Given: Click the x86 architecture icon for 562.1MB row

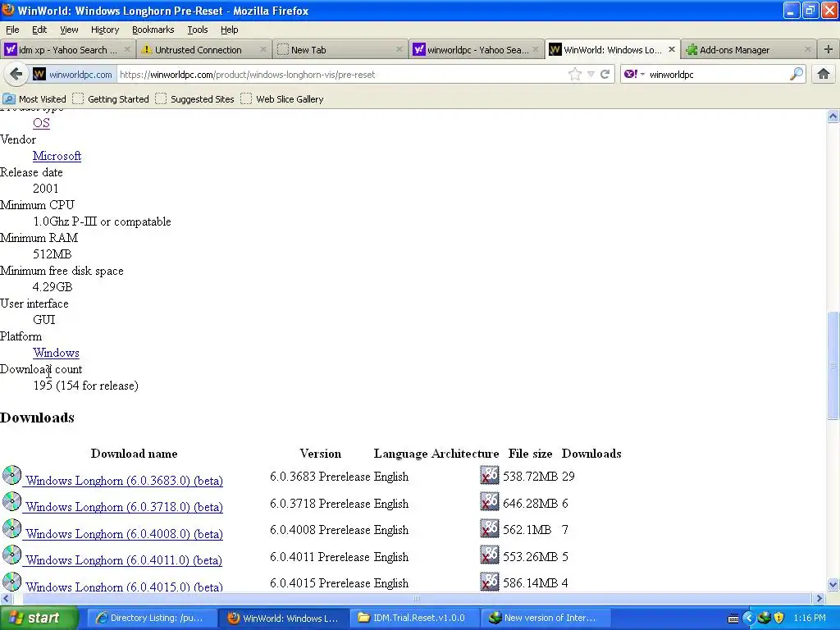Looking at the screenshot, I should 489,528.
